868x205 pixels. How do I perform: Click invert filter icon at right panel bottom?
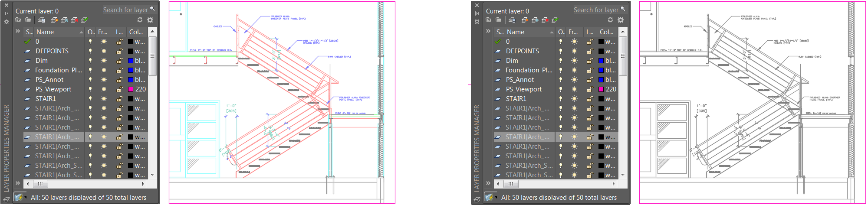coord(489,197)
